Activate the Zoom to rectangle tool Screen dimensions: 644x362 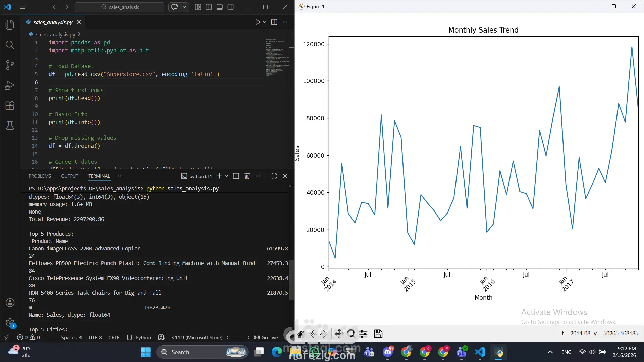click(351, 334)
